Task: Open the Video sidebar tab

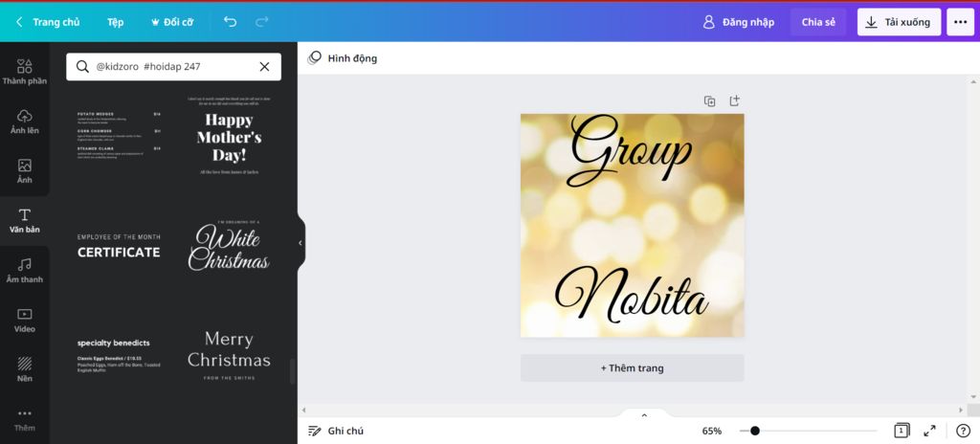Action: [x=24, y=320]
